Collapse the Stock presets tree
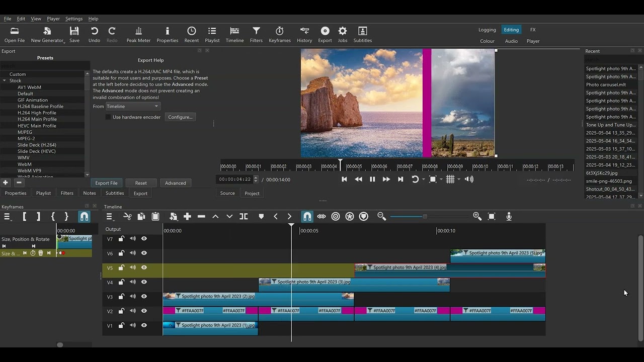This screenshot has width=644, height=362. tap(5, 80)
